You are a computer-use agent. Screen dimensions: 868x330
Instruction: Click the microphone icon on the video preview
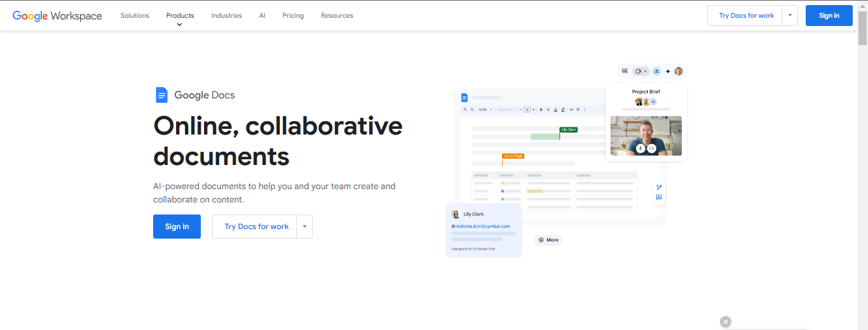(641, 148)
